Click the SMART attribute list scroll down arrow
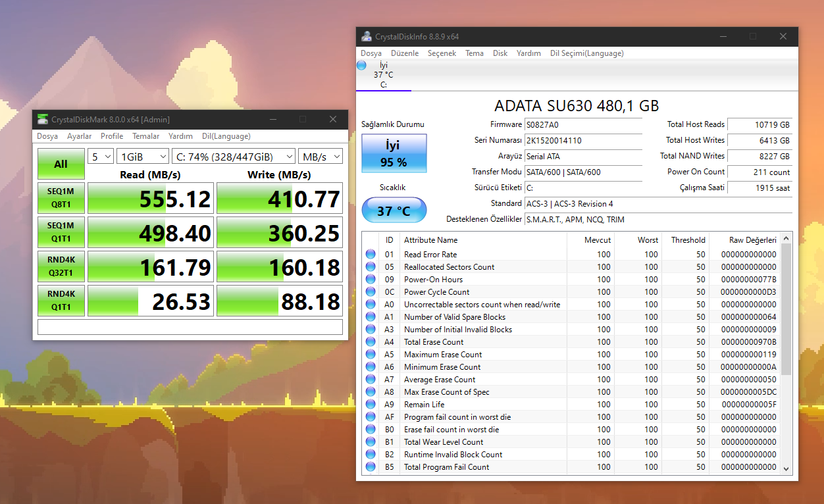Screen dimensions: 824x504 785,468
